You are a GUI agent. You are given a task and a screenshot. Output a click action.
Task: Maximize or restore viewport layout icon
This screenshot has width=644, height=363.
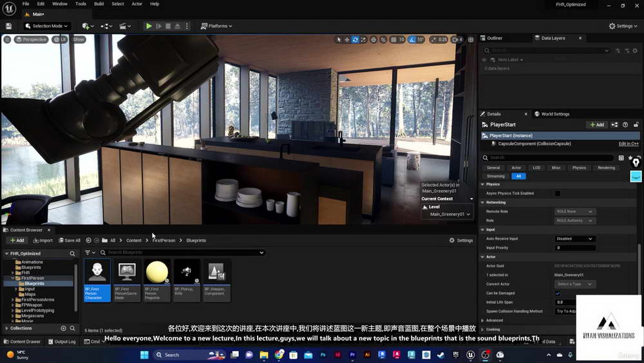471,39
